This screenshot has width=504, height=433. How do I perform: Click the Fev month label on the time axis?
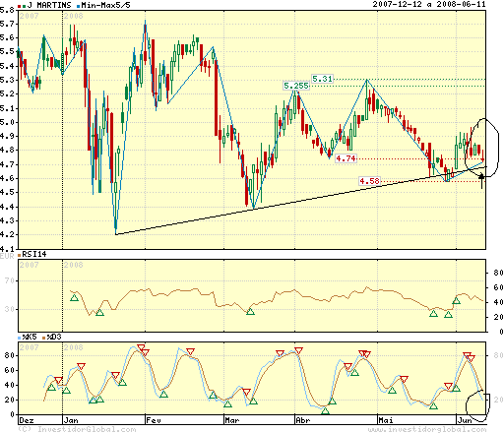(154, 420)
